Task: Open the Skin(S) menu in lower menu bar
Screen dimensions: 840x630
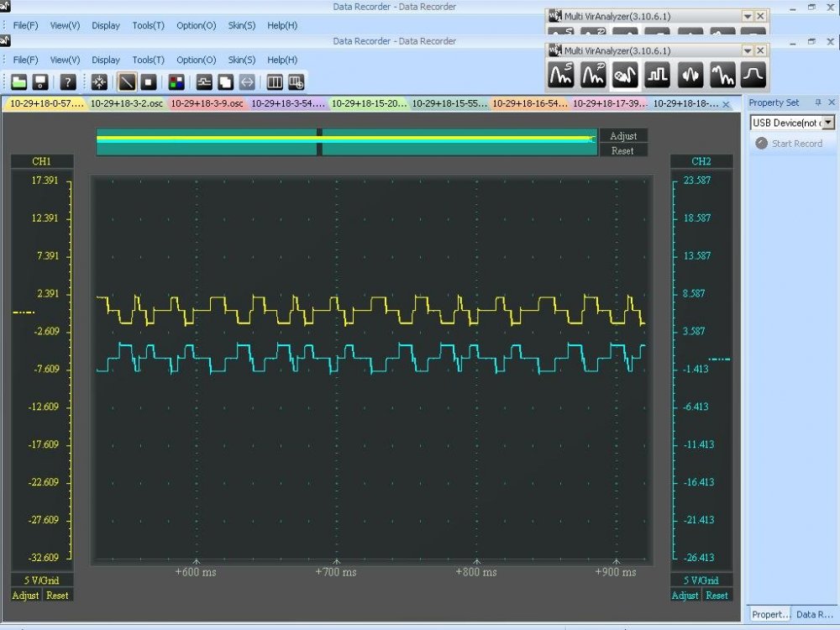Action: pos(242,60)
